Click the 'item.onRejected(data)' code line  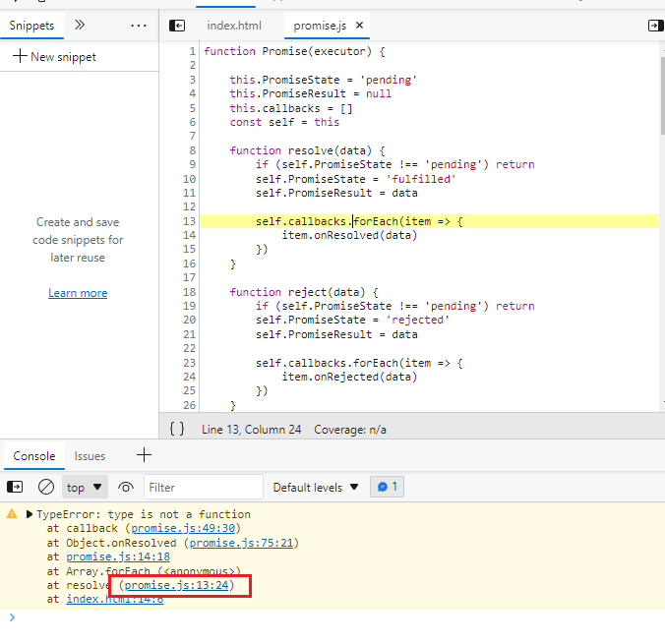coord(349,377)
